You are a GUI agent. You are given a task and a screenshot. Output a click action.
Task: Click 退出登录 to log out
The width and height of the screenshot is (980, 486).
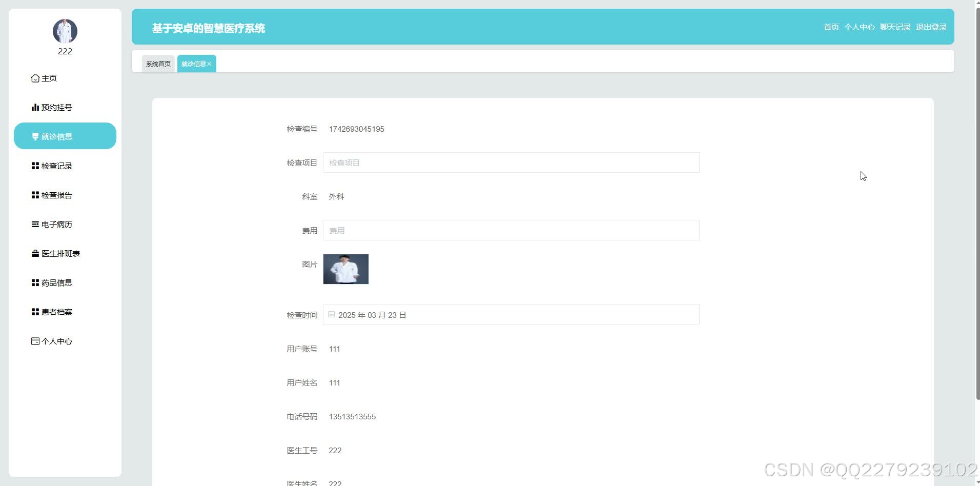930,27
